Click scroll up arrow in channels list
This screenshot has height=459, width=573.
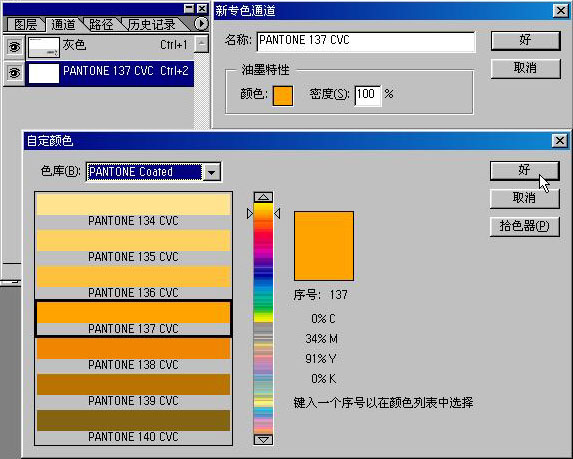pos(201,44)
